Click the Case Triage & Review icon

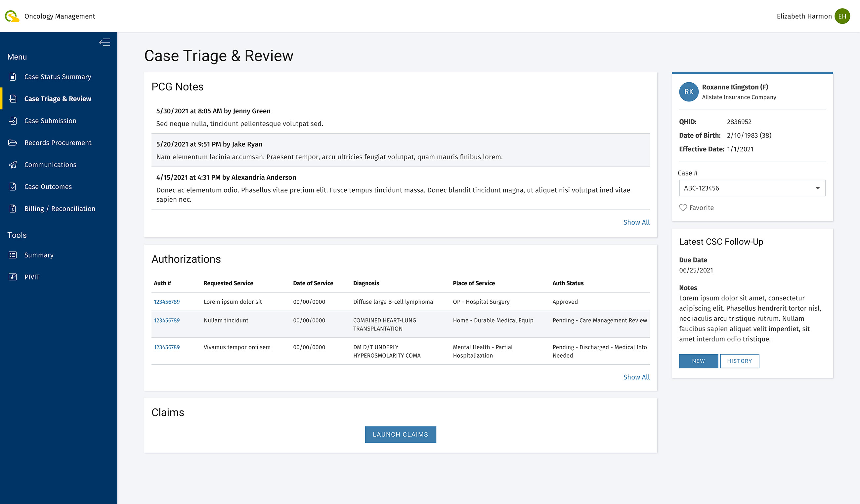[13, 98]
